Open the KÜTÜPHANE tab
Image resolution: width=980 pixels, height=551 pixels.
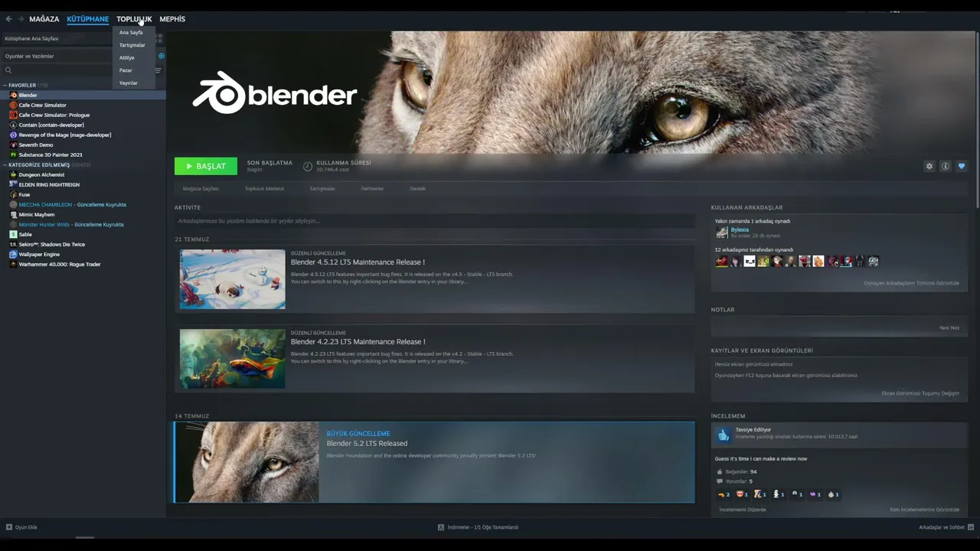(88, 19)
